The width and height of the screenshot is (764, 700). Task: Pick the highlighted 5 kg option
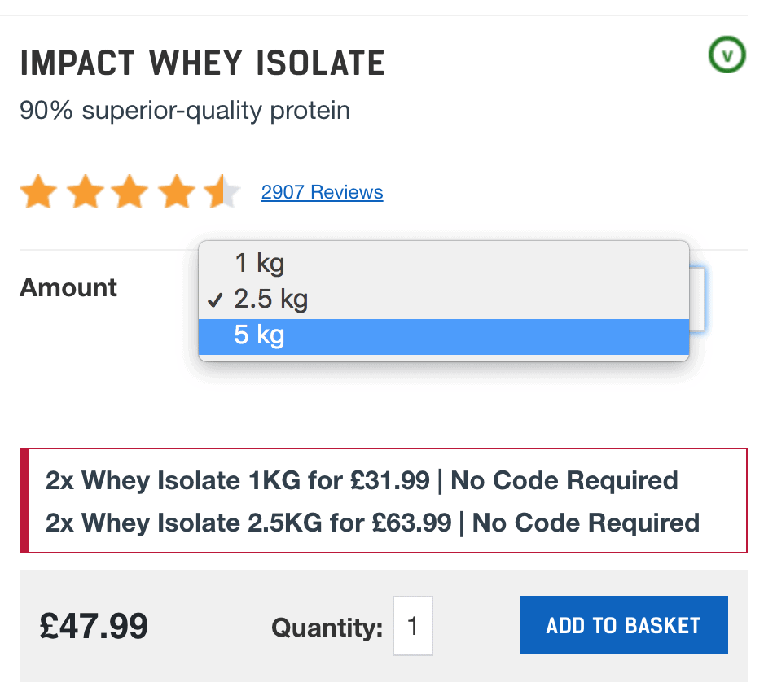pyautogui.click(x=259, y=335)
